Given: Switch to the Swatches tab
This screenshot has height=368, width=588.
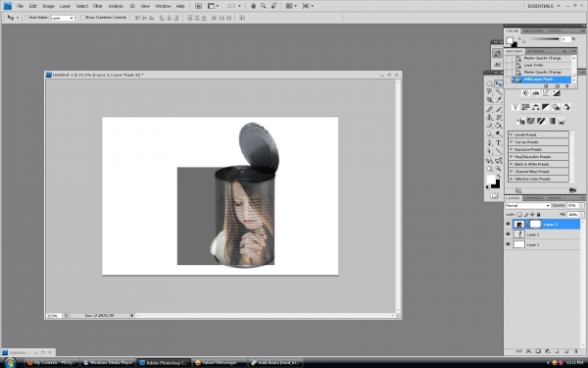Looking at the screenshot, I should tap(533, 30).
